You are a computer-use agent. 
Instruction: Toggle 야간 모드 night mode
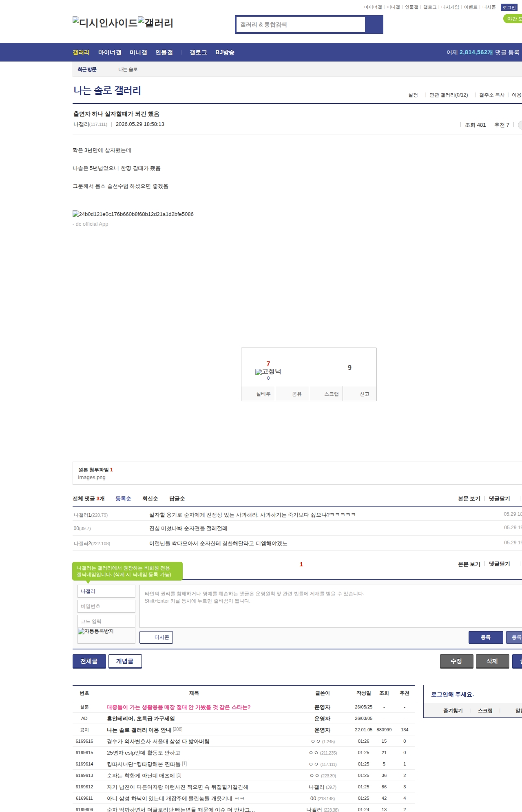click(513, 19)
